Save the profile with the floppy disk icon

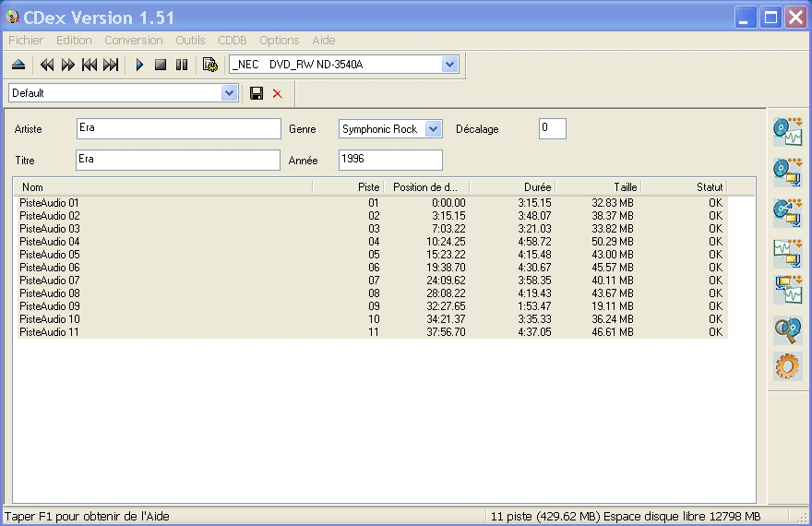(x=257, y=93)
